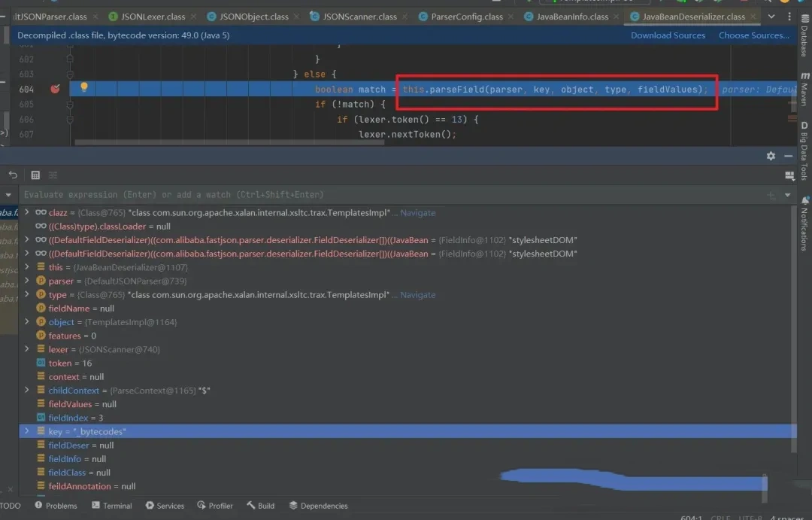Open the debug panel settings gear
Viewport: 812px width, 520px height.
[771, 156]
